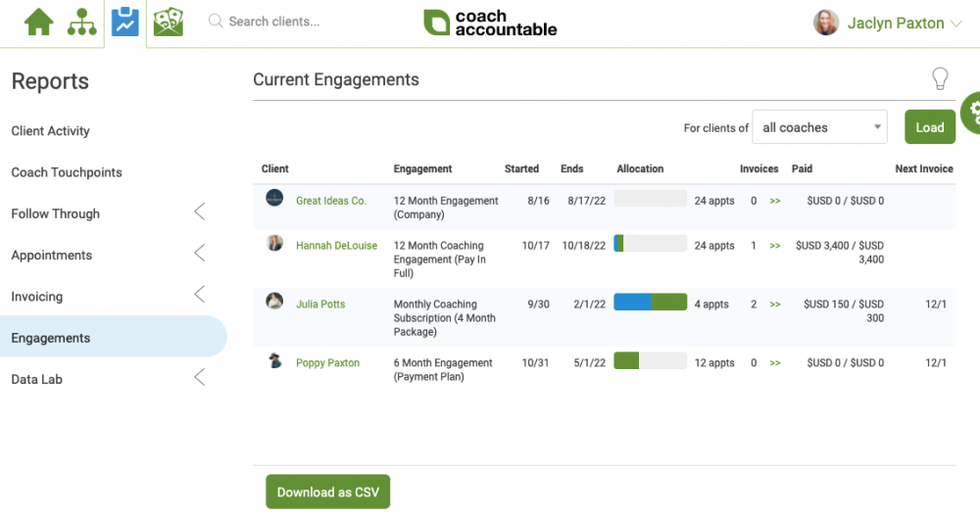
Task: Open Poppy Paxton client link
Action: [x=327, y=363]
